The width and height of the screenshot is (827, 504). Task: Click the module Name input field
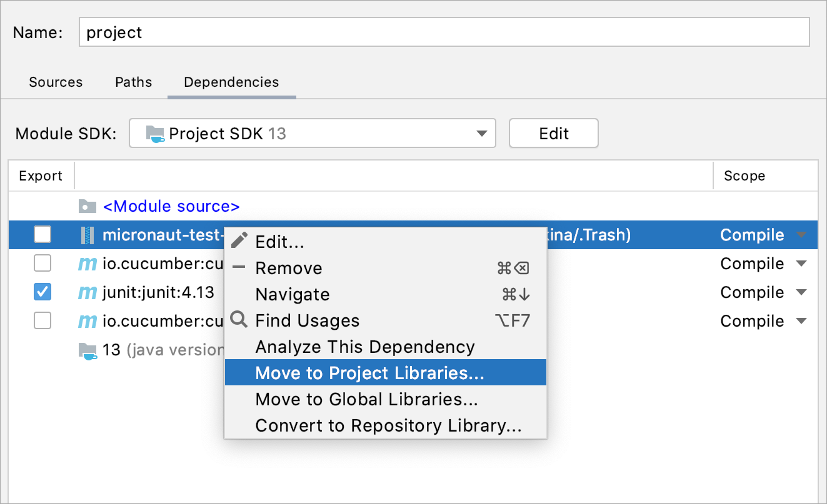tap(444, 32)
